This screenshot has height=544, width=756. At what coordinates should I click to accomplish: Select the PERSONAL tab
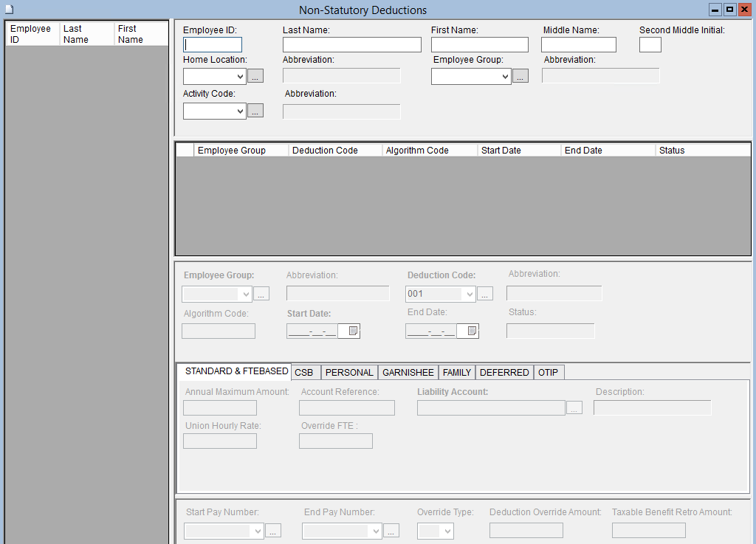(x=349, y=373)
